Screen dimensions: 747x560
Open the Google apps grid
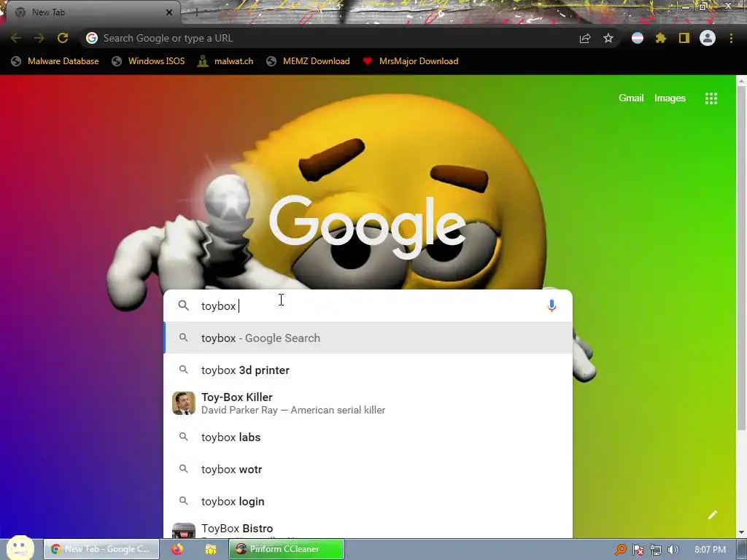click(x=711, y=98)
